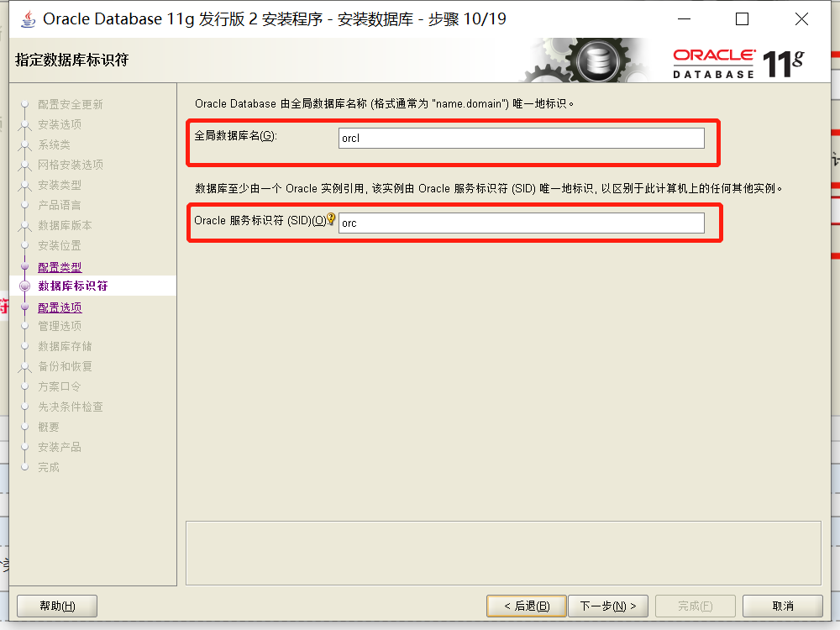This screenshot has width=840, height=630.
Task: Click the Oracle SID input field
Action: (x=522, y=223)
